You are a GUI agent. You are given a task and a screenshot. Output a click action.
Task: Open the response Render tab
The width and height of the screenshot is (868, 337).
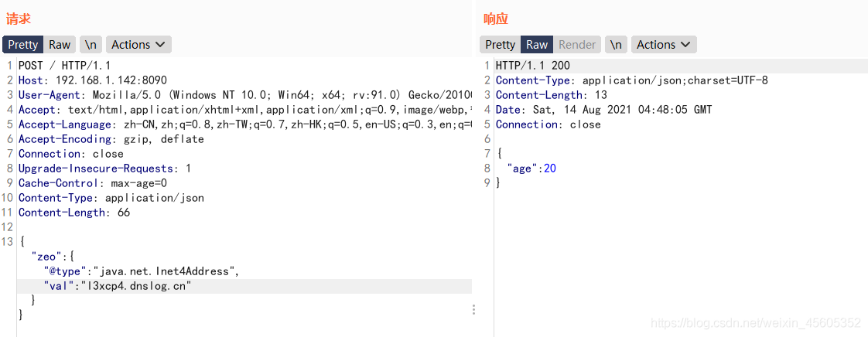pos(577,45)
